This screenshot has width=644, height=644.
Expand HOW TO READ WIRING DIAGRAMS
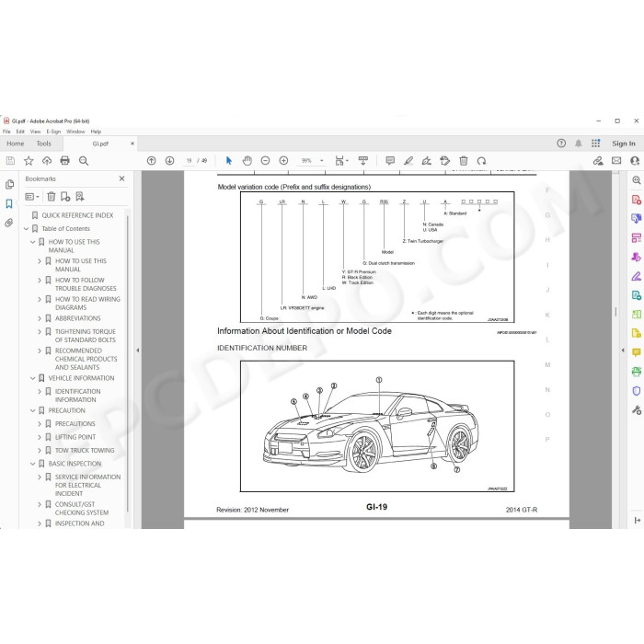click(x=40, y=299)
